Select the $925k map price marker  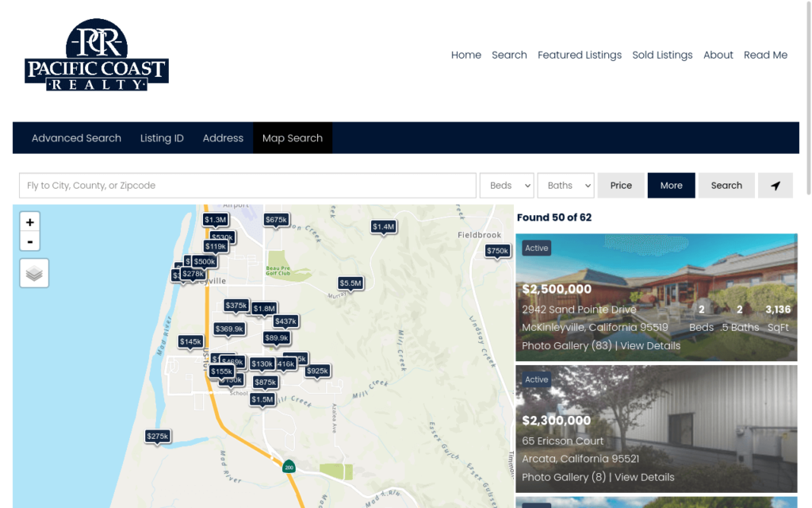tap(317, 371)
